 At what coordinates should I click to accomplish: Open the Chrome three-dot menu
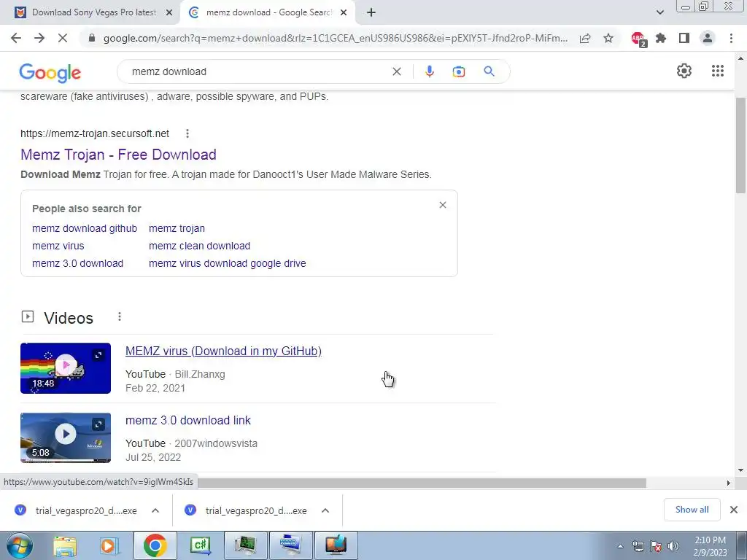[731, 38]
